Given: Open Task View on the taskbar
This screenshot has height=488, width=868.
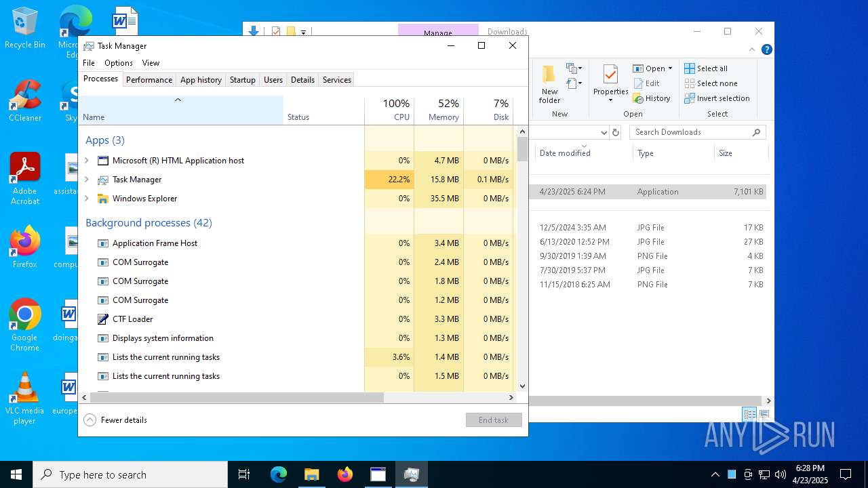Looking at the screenshot, I should point(244,474).
